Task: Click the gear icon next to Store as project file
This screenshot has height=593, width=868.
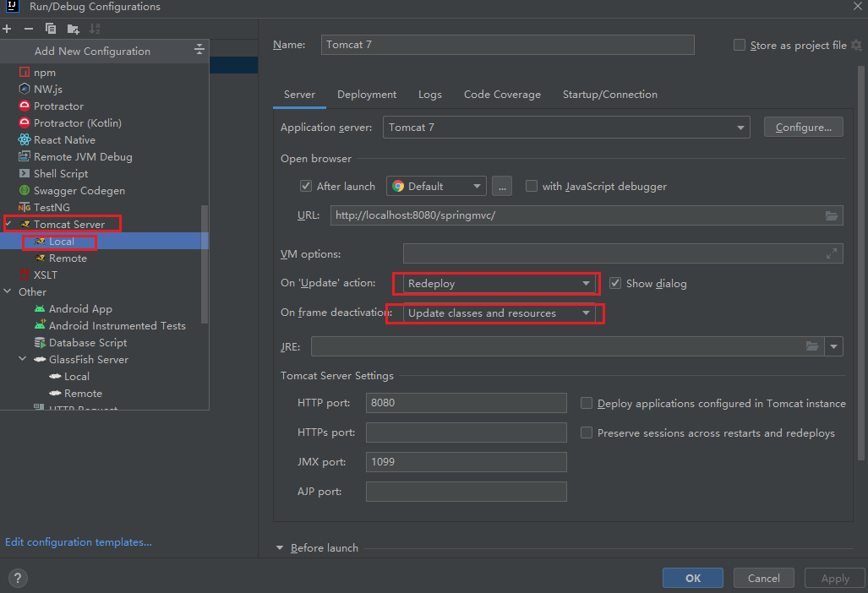Action: click(x=857, y=45)
